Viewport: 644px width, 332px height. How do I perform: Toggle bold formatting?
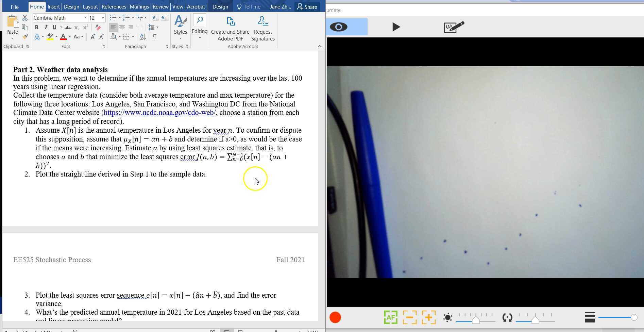(37, 27)
